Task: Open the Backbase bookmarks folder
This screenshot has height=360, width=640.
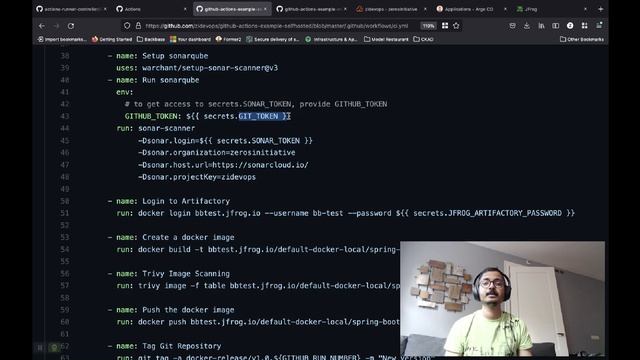Action: [x=151, y=39]
